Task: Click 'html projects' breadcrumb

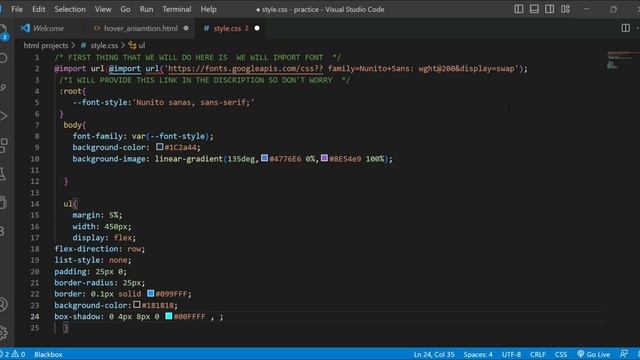Action: coord(46,45)
